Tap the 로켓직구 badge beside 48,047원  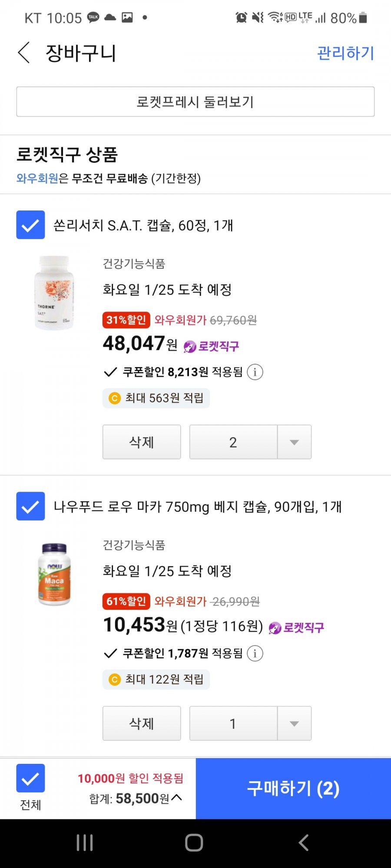tap(211, 346)
